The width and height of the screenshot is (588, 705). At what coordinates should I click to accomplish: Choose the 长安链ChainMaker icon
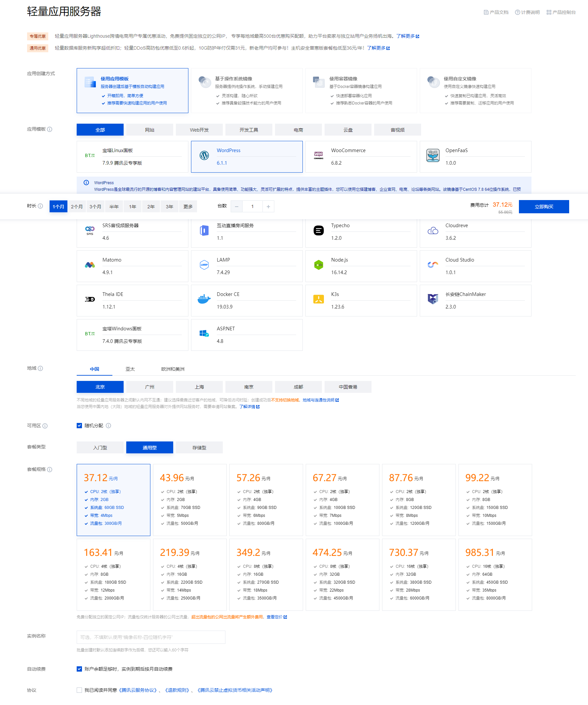[x=433, y=299]
